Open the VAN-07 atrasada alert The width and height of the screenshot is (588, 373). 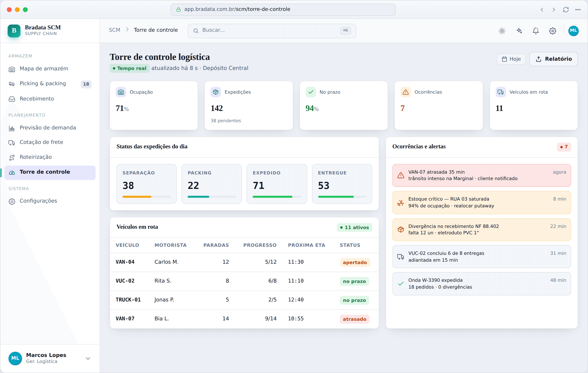click(x=481, y=175)
